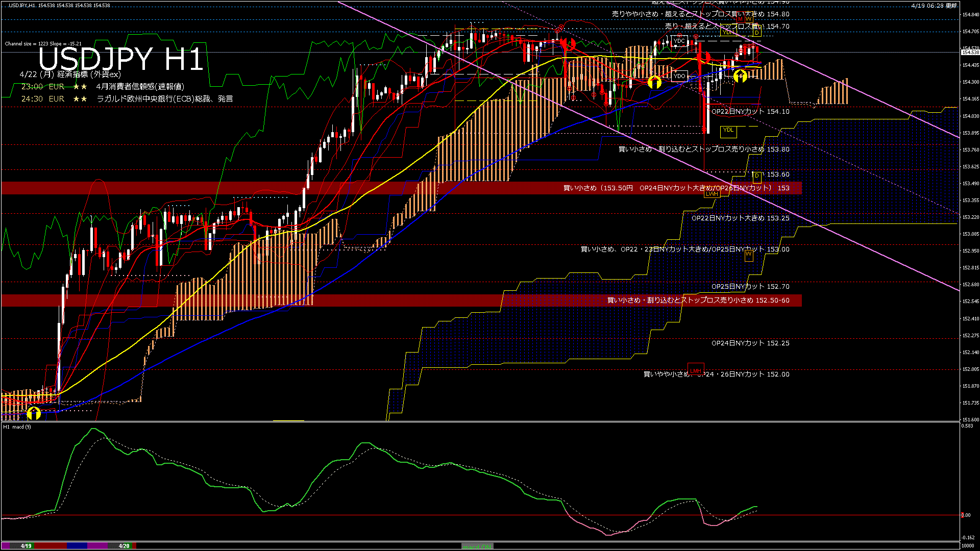This screenshot has height=551, width=980.
Task: Click the H1 macd (9) indicator label
Action: click(17, 427)
